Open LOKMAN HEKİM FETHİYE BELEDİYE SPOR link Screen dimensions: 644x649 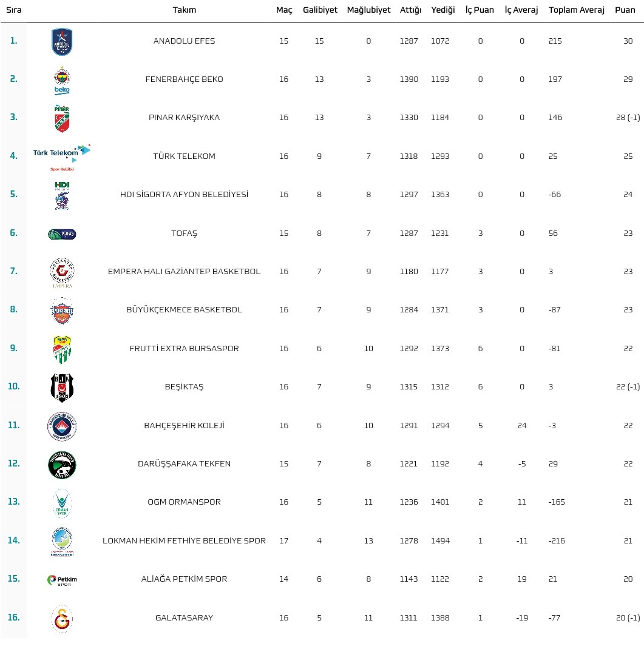(185, 540)
